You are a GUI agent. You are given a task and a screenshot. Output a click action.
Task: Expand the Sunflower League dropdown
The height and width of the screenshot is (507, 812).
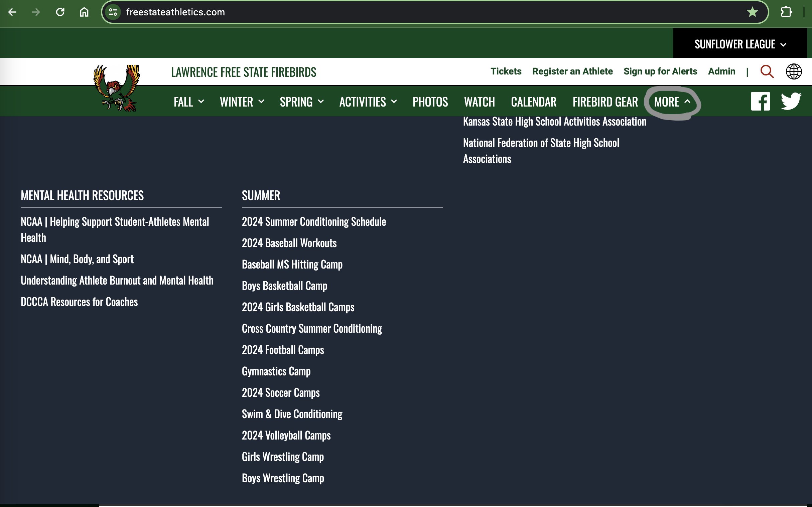tap(740, 44)
